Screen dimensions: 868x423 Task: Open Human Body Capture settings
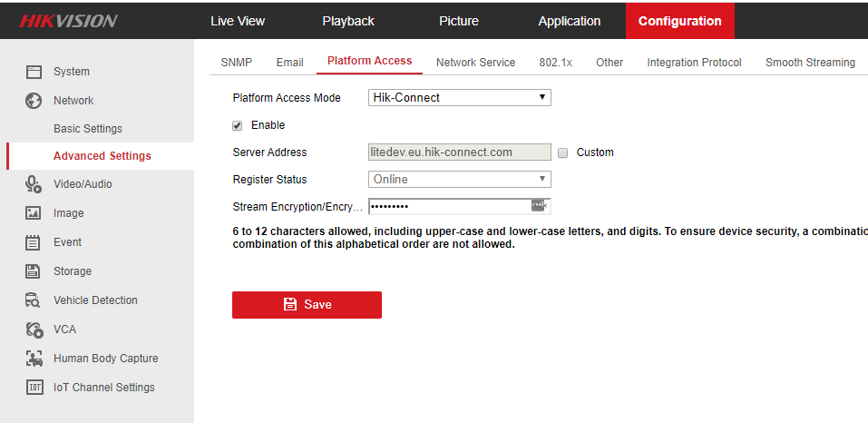(x=106, y=359)
